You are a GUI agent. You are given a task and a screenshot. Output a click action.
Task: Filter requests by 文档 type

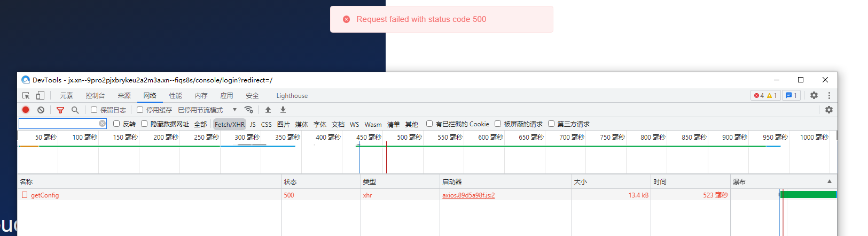pos(338,124)
